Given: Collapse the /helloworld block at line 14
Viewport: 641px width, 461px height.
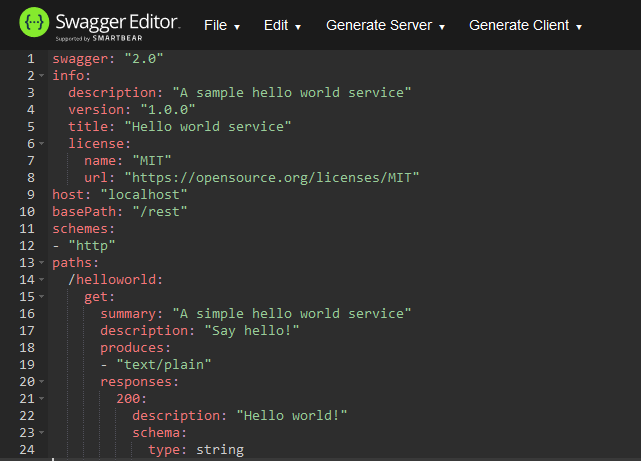Looking at the screenshot, I should click(42, 280).
